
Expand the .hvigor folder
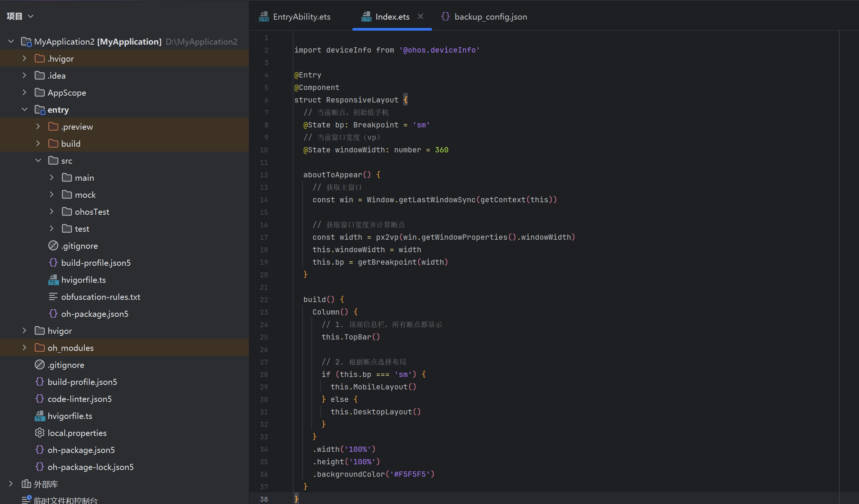point(25,58)
